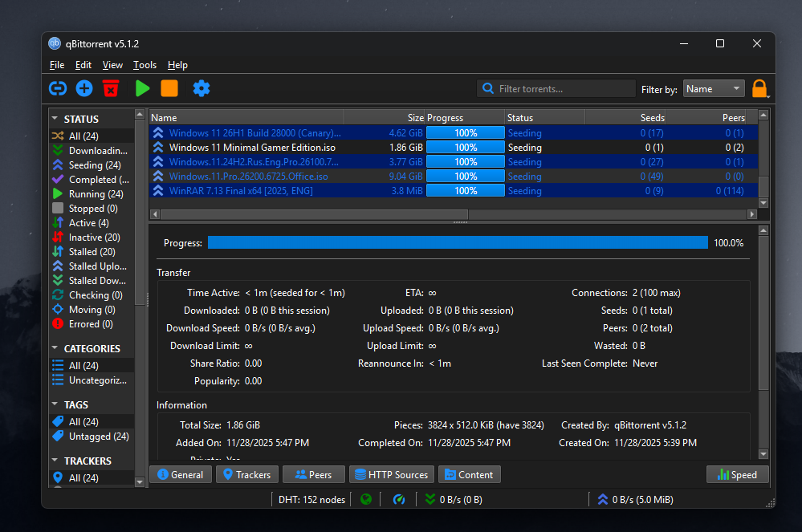Select the WinRAR 7.13 Final x64 torrent
802x532 pixels.
[x=241, y=191]
